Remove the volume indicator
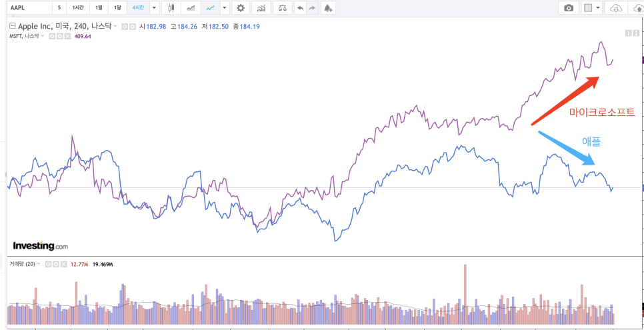Viewport: 644px width, 330px height. pos(63,264)
